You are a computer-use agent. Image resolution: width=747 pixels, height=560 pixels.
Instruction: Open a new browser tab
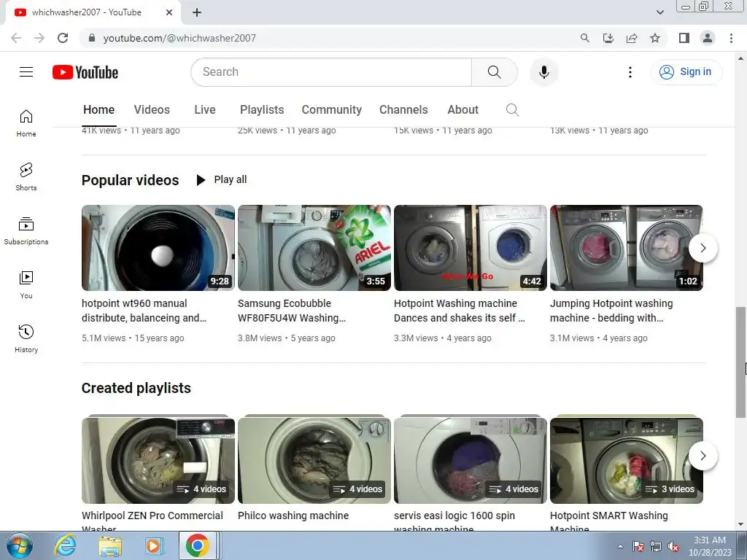[197, 12]
